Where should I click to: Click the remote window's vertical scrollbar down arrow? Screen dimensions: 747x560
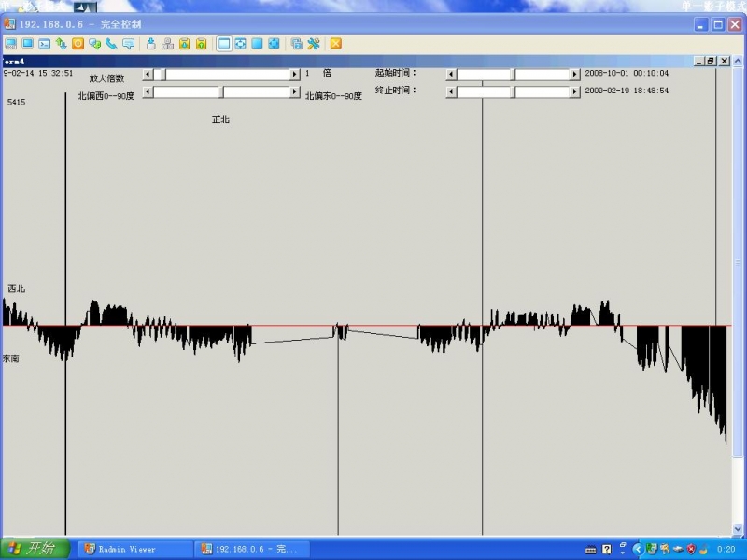(x=738, y=529)
